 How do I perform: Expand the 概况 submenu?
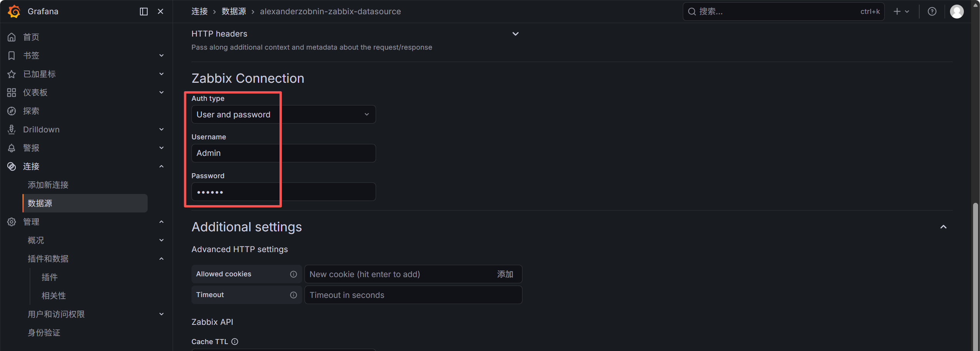coord(161,240)
